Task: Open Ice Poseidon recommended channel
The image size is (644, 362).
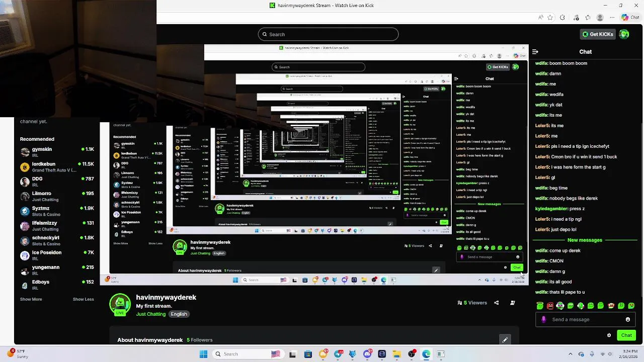Action: (x=57, y=255)
